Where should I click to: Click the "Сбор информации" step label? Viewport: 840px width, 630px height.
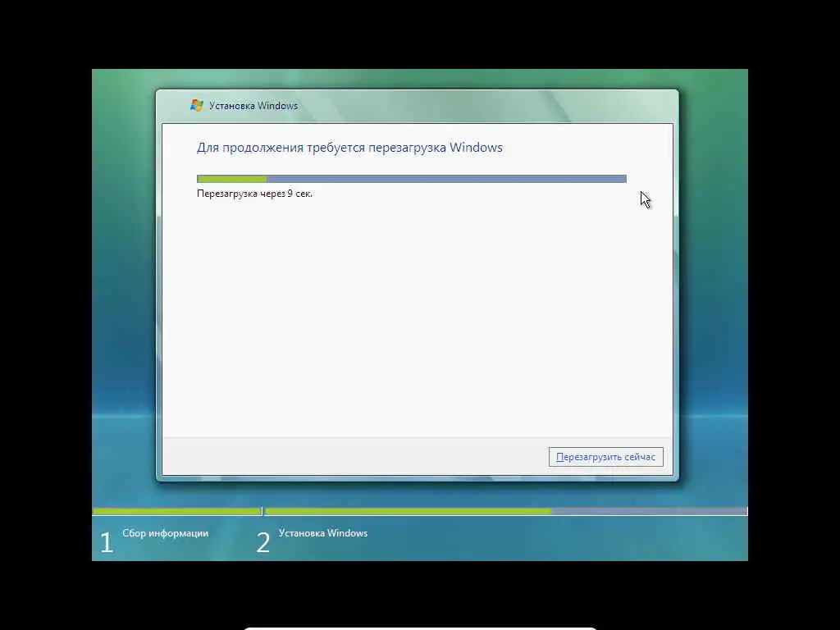pos(165,533)
